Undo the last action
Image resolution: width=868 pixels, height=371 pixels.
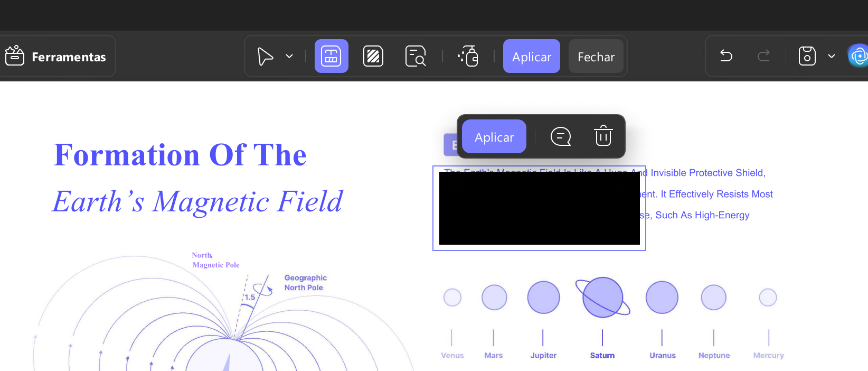tap(727, 56)
